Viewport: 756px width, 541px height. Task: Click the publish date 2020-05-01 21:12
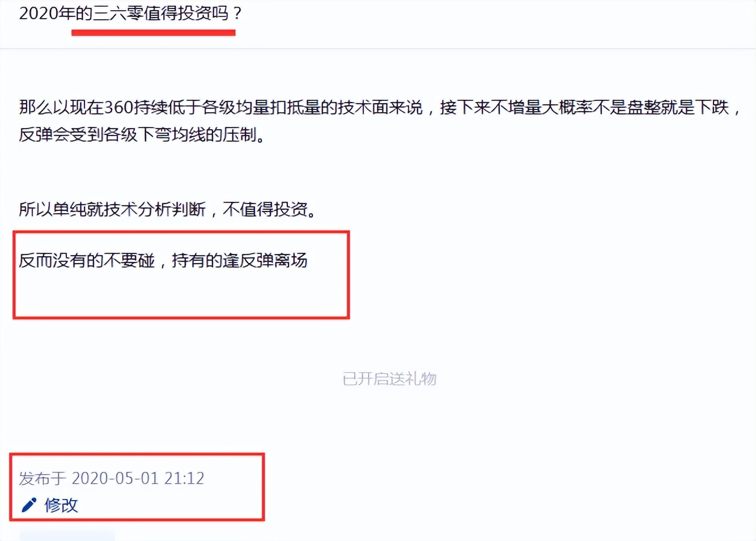coord(138,478)
